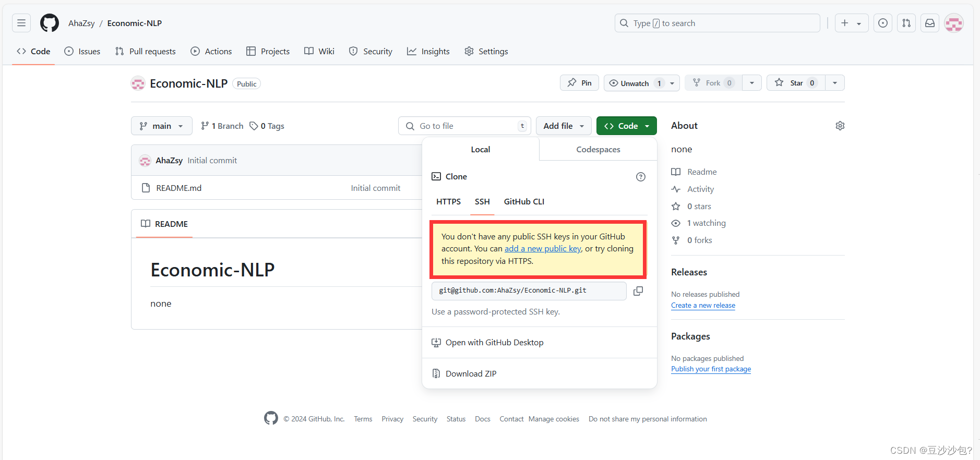Click the footer GitHub logo
This screenshot has width=980, height=460.
click(x=271, y=418)
